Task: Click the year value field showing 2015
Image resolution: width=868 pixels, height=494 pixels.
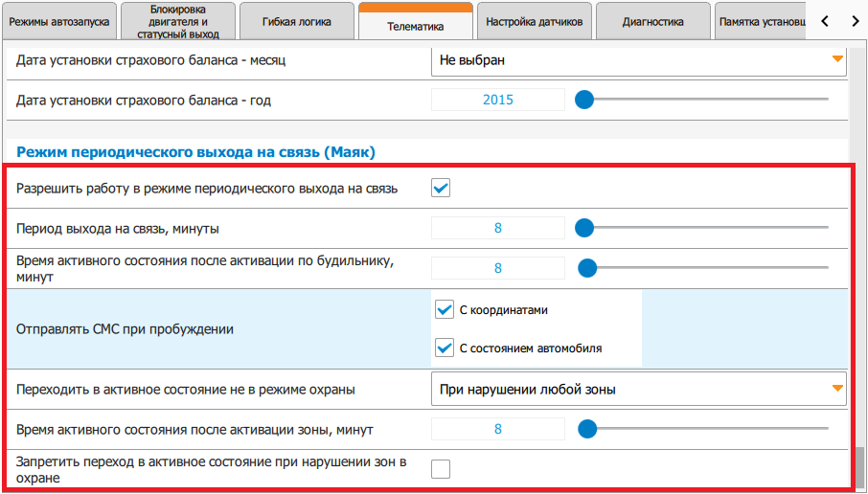Action: click(x=498, y=100)
